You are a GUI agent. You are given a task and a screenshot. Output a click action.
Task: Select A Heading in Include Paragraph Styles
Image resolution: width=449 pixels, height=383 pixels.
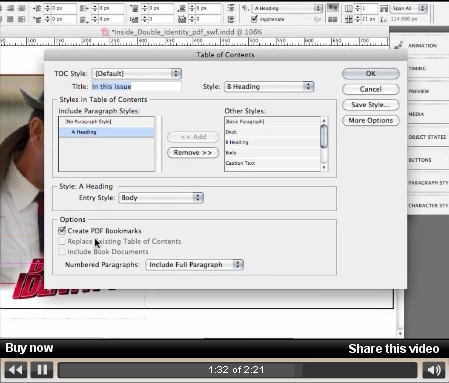tap(106, 132)
